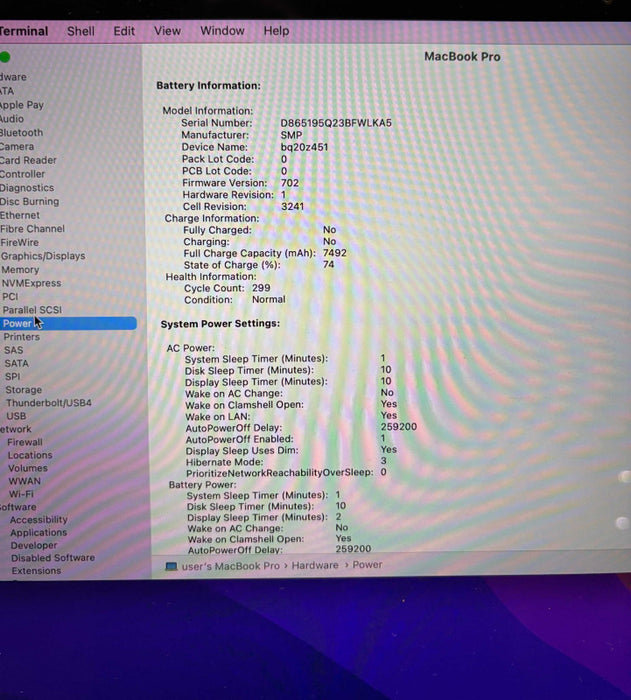631x700 pixels.
Task: Select WWAN in sidebar
Action: [x=25, y=481]
